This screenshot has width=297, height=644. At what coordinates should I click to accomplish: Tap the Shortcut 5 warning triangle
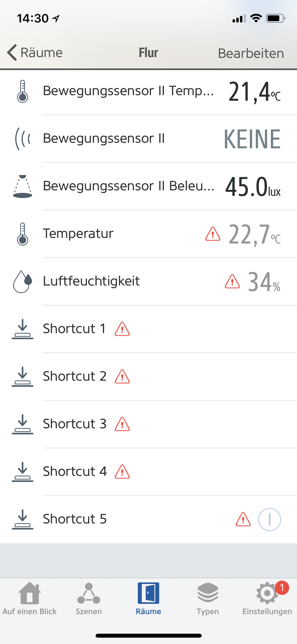pos(243,519)
